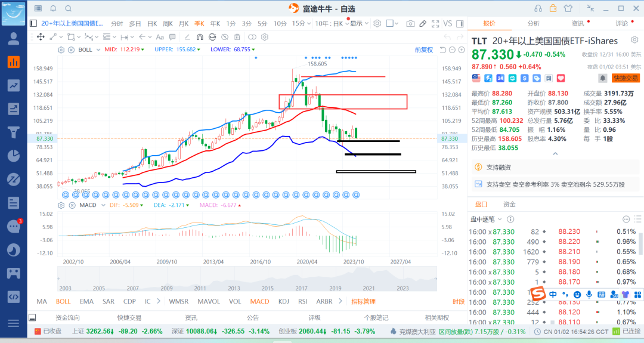Toggle MACD indicator at the bottom bar
Image resolution: width=644 pixels, height=343 pixels.
pos(259,301)
